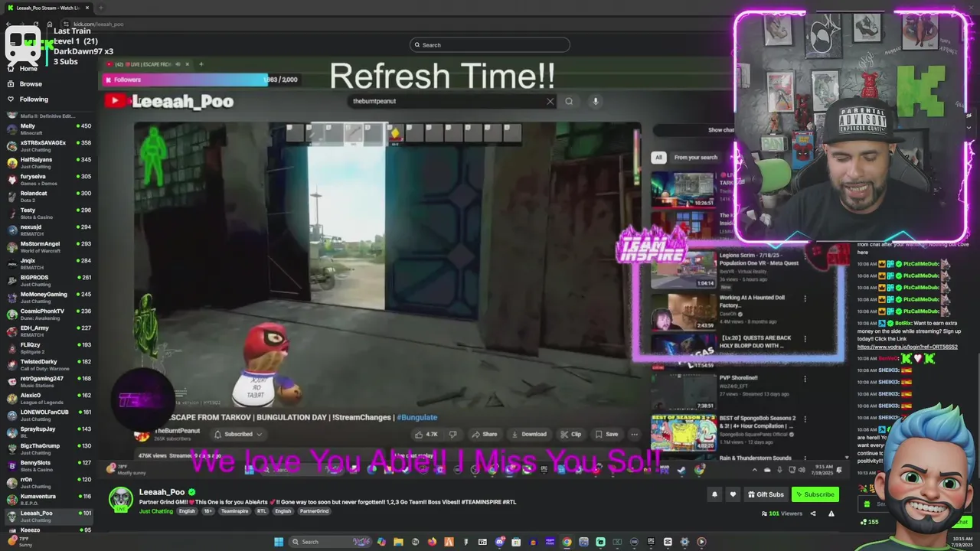Click the Gift Subs button
This screenshot has width=980, height=551.
765,494
